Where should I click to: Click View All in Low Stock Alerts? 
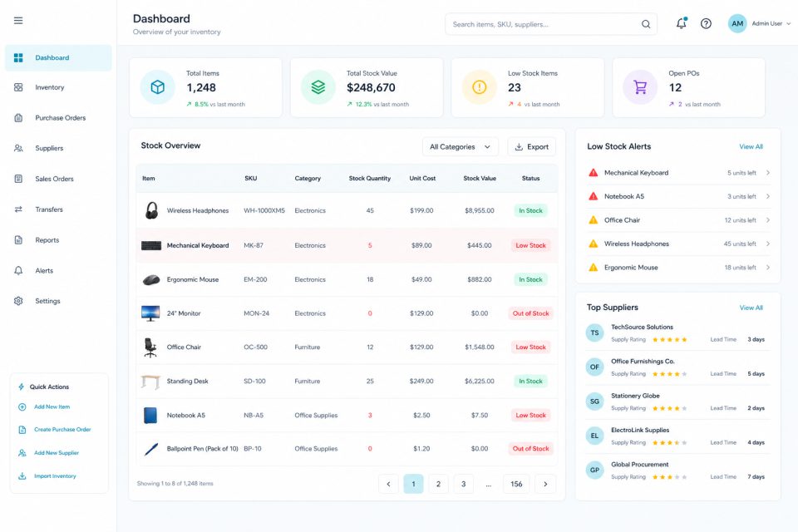pos(751,146)
